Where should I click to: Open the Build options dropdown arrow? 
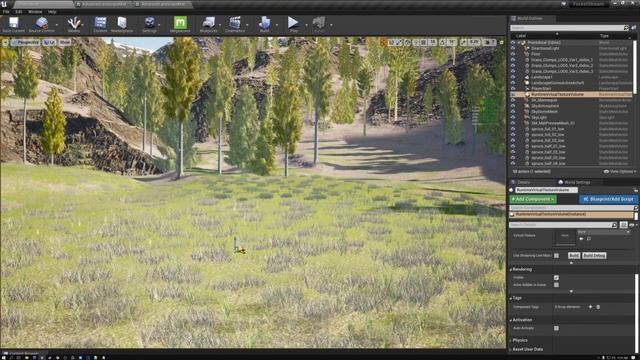(x=276, y=25)
